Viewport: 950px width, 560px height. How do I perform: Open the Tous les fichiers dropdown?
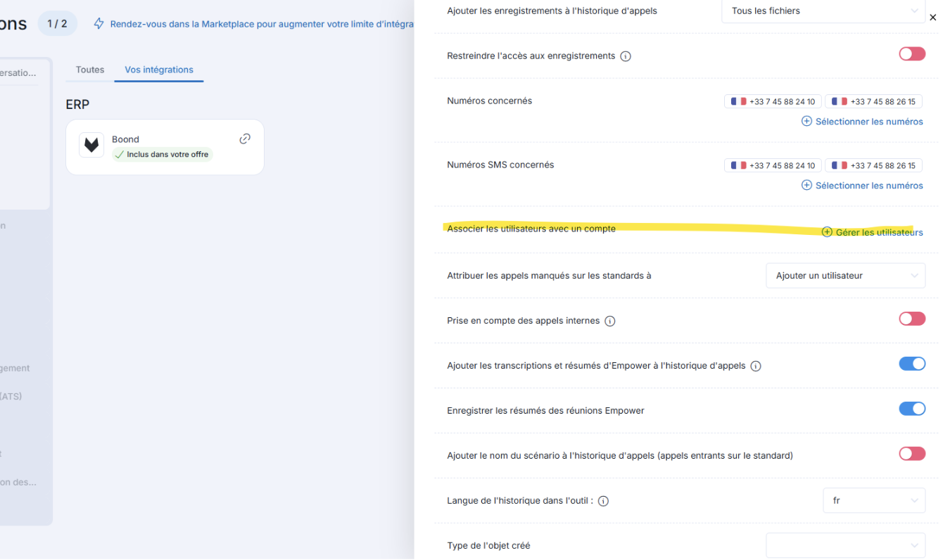823,11
